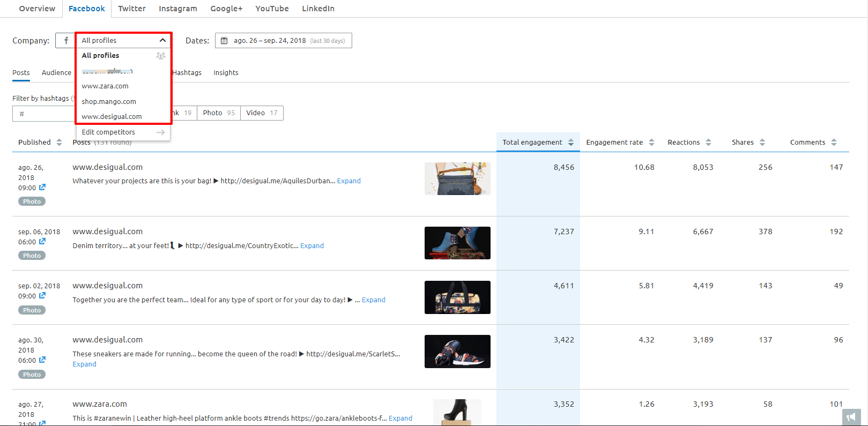Open the Insights sub-tab
Screen dimensions: 868x426
pyautogui.click(x=226, y=73)
